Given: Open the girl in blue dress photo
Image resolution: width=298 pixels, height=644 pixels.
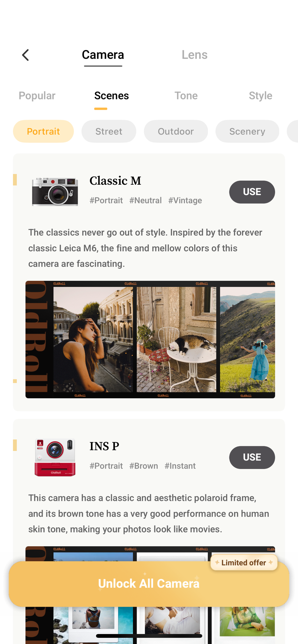Looking at the screenshot, I should coord(247,340).
